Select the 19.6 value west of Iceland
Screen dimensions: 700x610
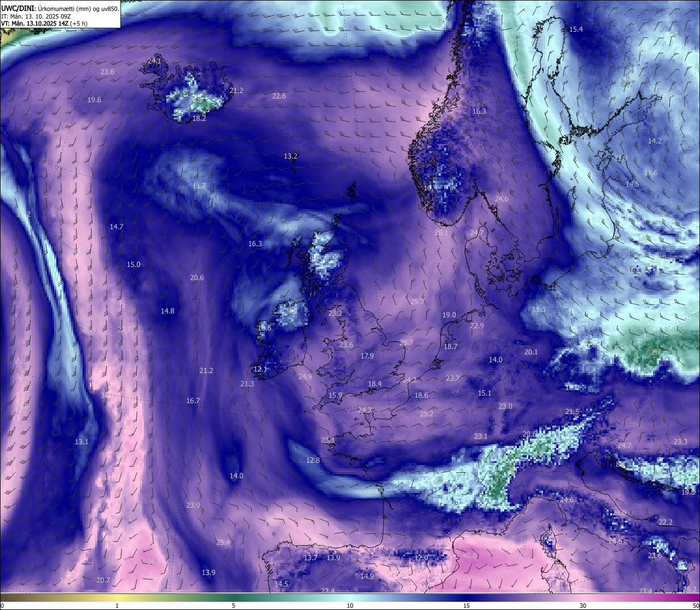94,100
